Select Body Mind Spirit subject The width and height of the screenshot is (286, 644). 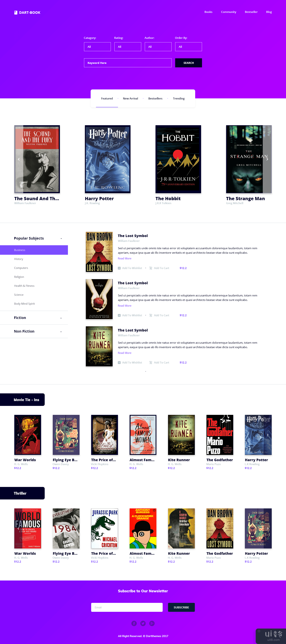[24, 304]
